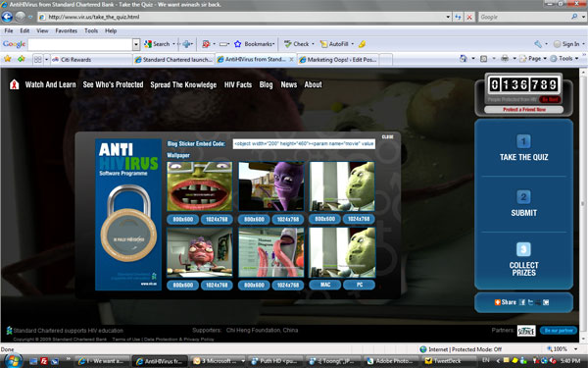Open the Bookmarks dropdown on Google toolbar
The height and width of the screenshot is (368, 588).
(x=260, y=44)
